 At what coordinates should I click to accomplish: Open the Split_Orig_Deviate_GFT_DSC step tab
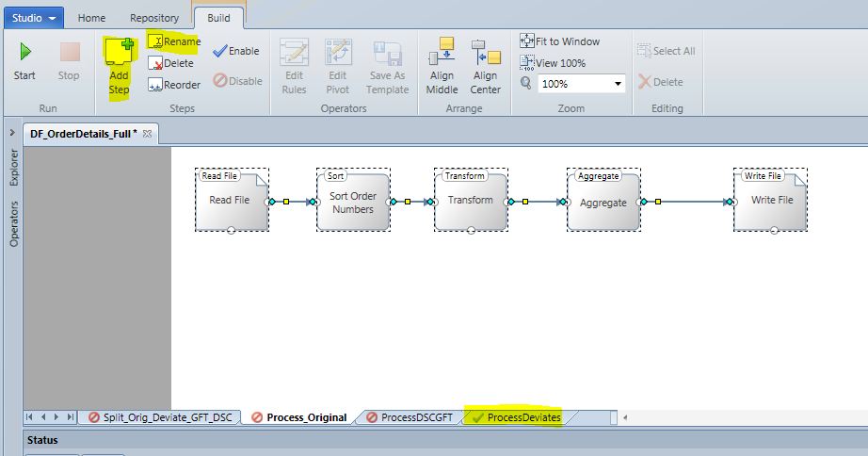tap(161, 417)
